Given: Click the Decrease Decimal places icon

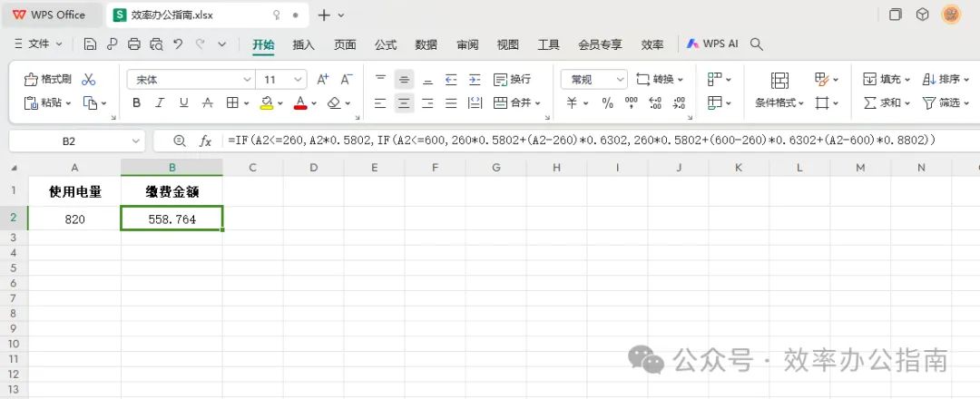Looking at the screenshot, I should point(679,103).
